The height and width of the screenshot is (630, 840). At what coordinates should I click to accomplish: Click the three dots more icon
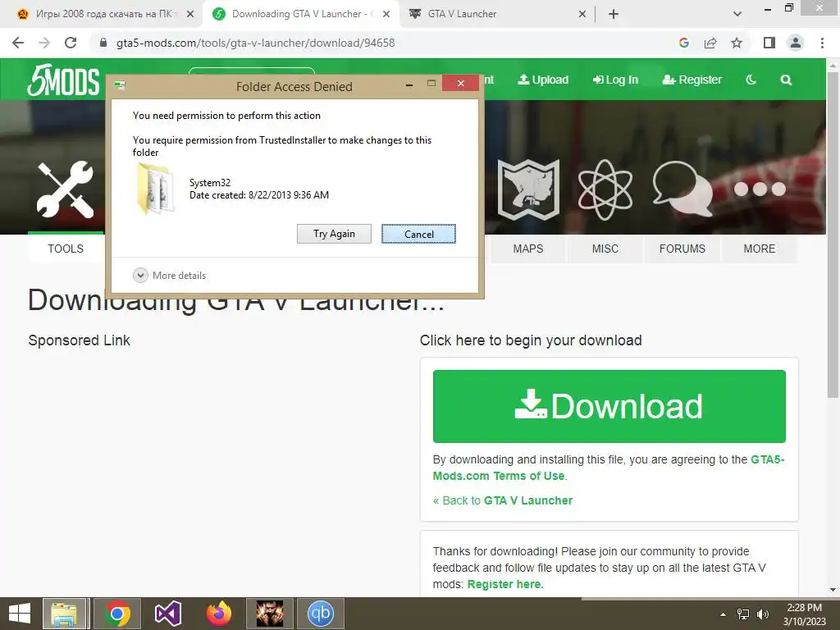pos(760,189)
